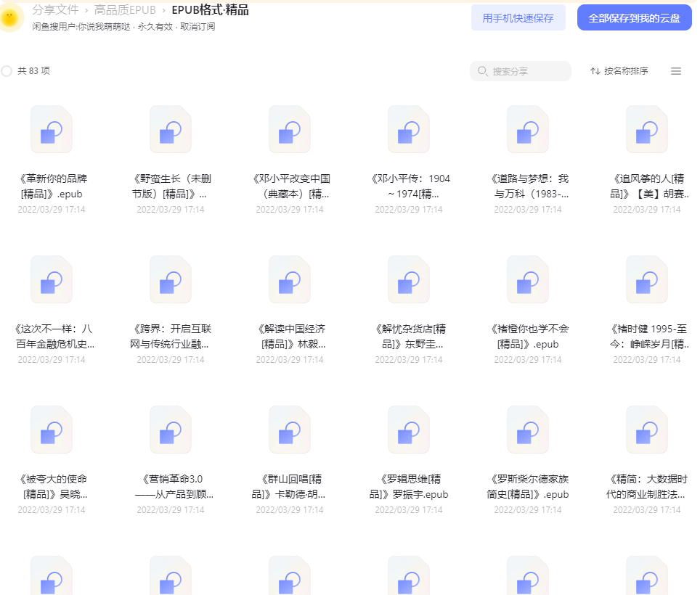Select the file name 《被夸大的使命[精品]》吴晓...
This screenshot has height=595, width=700.
point(53,487)
